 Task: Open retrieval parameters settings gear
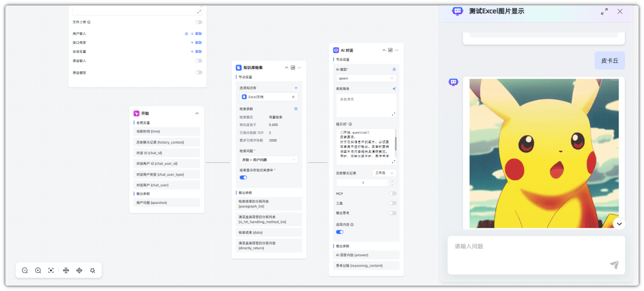click(x=296, y=109)
